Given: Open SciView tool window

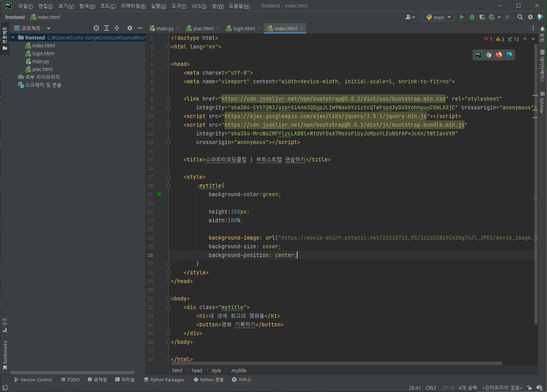Looking at the screenshot, I should point(542,102).
